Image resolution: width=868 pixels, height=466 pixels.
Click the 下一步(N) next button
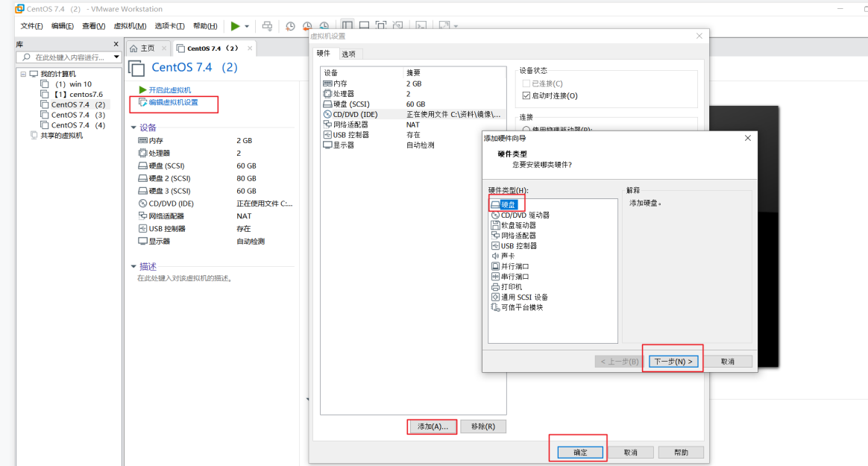pos(673,362)
